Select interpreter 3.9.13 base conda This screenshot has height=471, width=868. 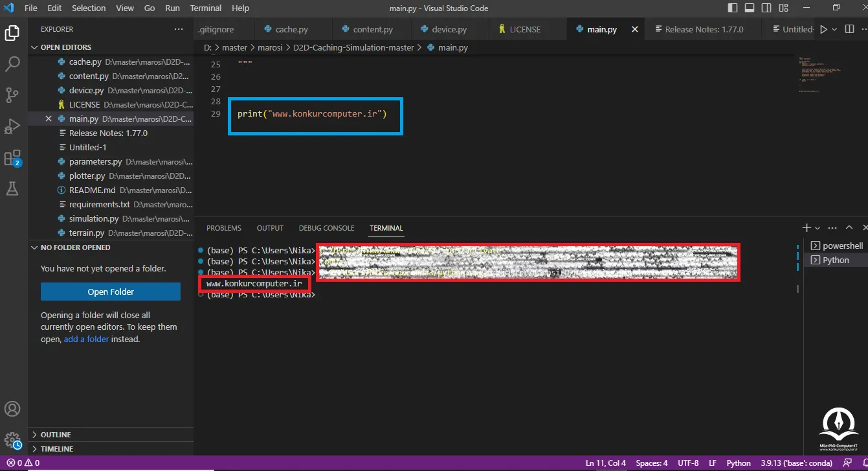[796, 463]
